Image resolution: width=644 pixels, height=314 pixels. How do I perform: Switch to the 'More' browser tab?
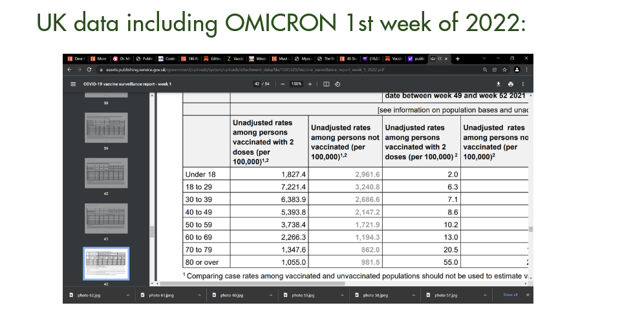98,59
